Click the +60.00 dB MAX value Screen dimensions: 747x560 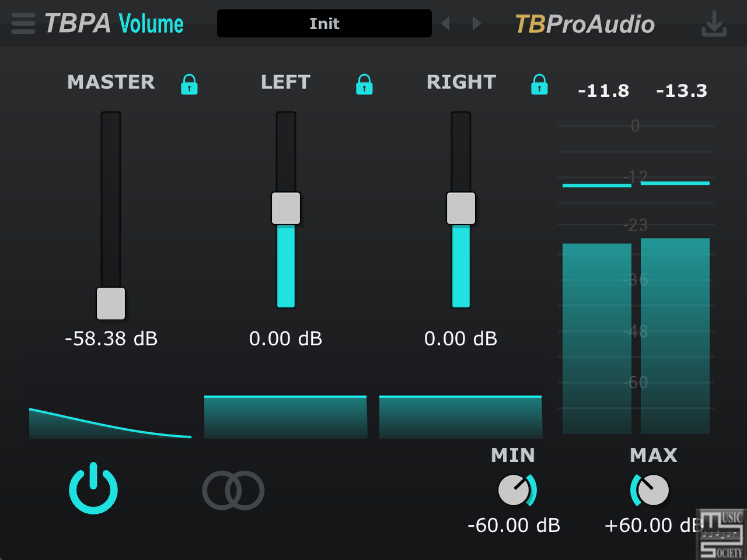[x=652, y=525]
